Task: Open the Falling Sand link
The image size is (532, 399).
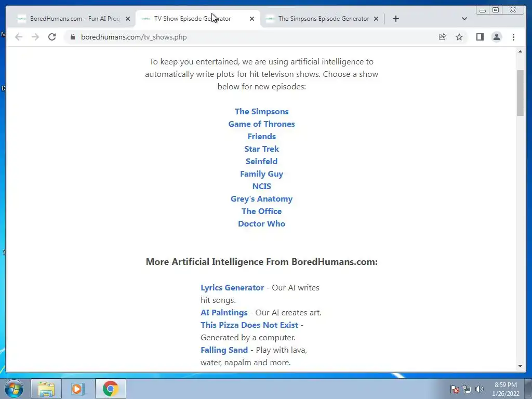Action: pyautogui.click(x=224, y=350)
